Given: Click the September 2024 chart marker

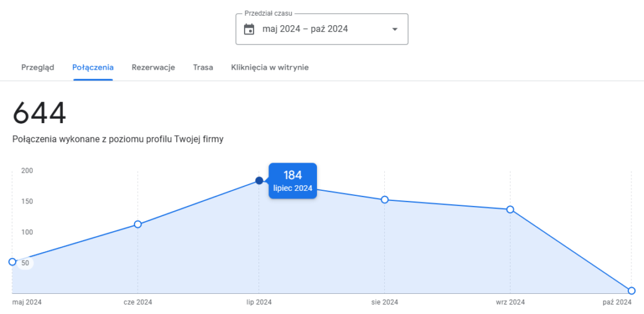Looking at the screenshot, I should pos(510,209).
